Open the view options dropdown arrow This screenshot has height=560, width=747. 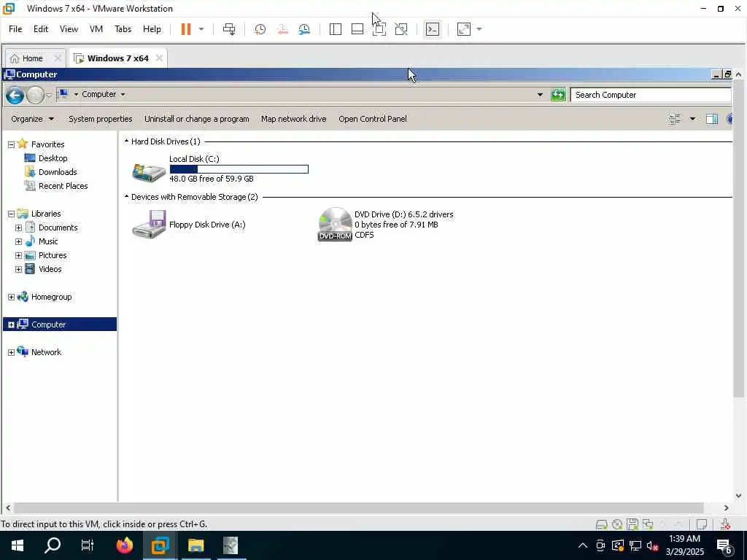(692, 119)
